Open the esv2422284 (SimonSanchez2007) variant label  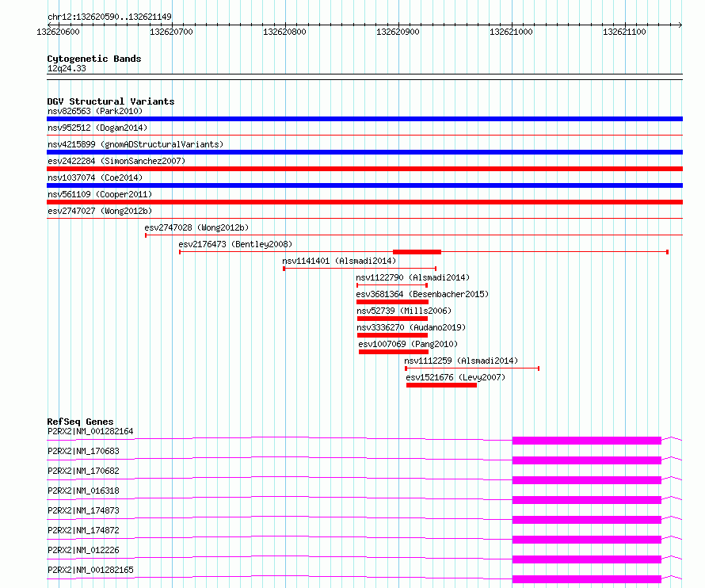pyautogui.click(x=116, y=161)
